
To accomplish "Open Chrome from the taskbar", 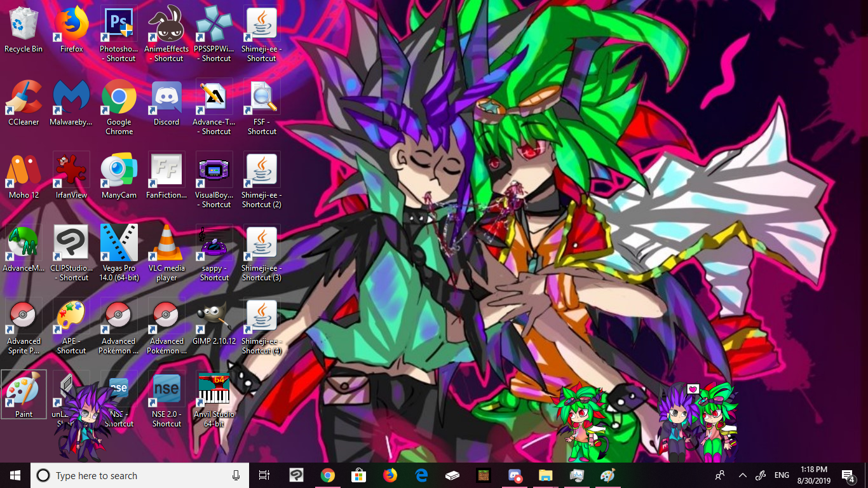I will 327,475.
